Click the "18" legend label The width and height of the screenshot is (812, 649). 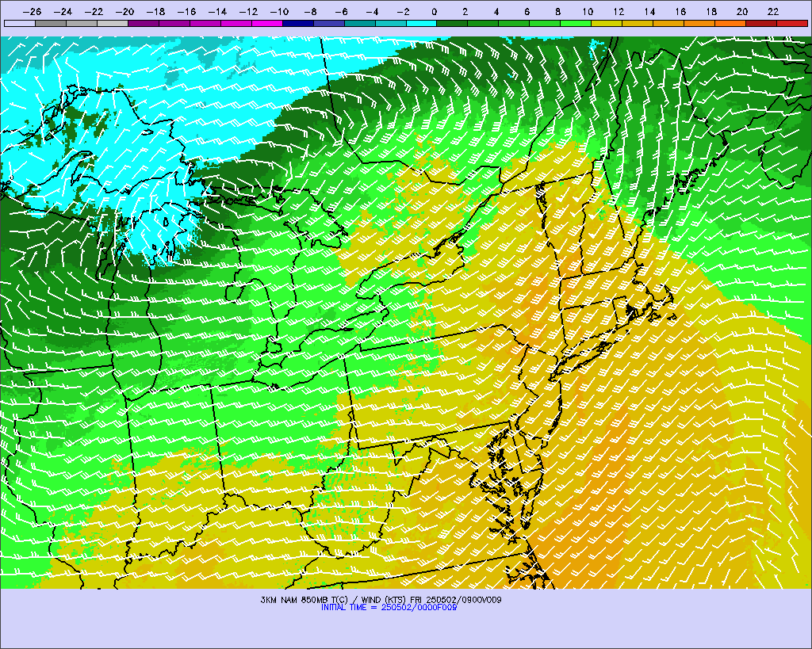(711, 12)
